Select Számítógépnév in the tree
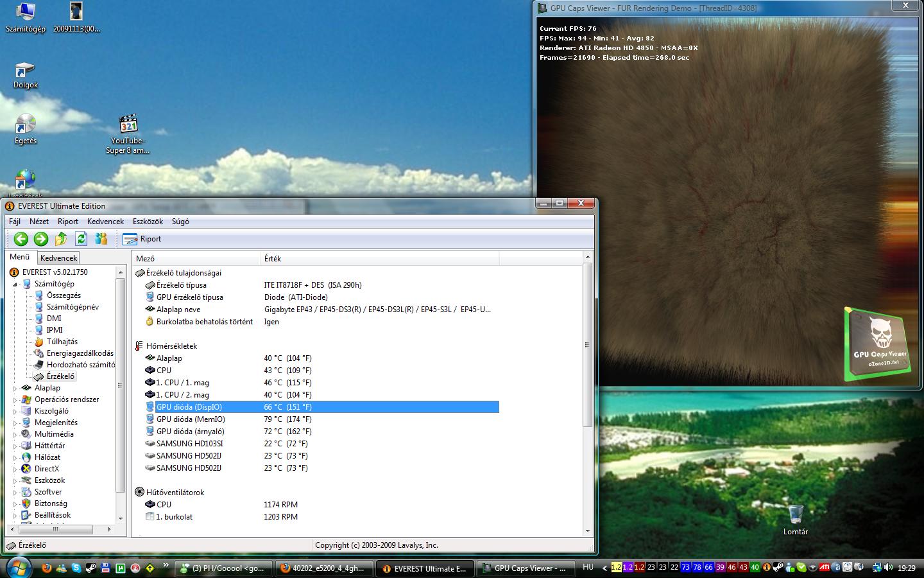The image size is (924, 578). click(x=73, y=307)
